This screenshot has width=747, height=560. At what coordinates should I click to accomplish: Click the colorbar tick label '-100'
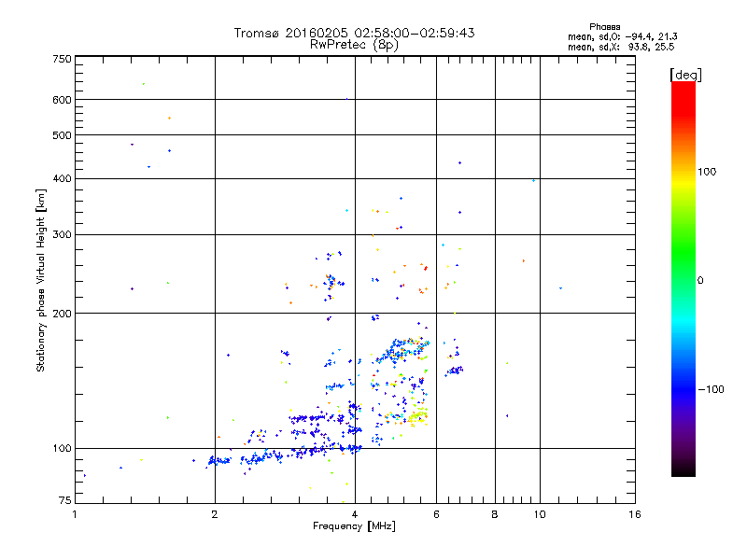point(712,389)
